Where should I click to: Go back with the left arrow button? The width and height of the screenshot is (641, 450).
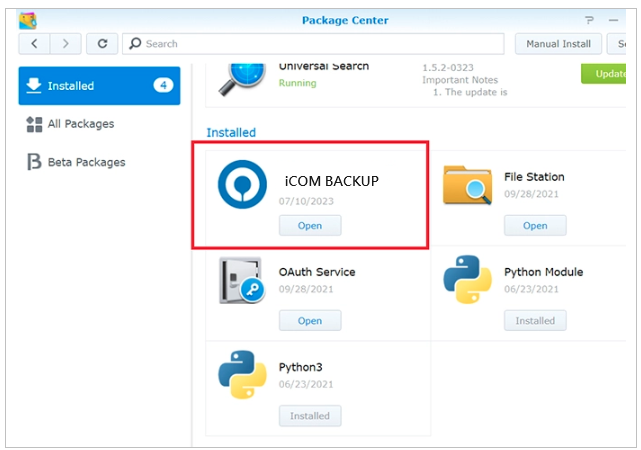pyautogui.click(x=34, y=44)
